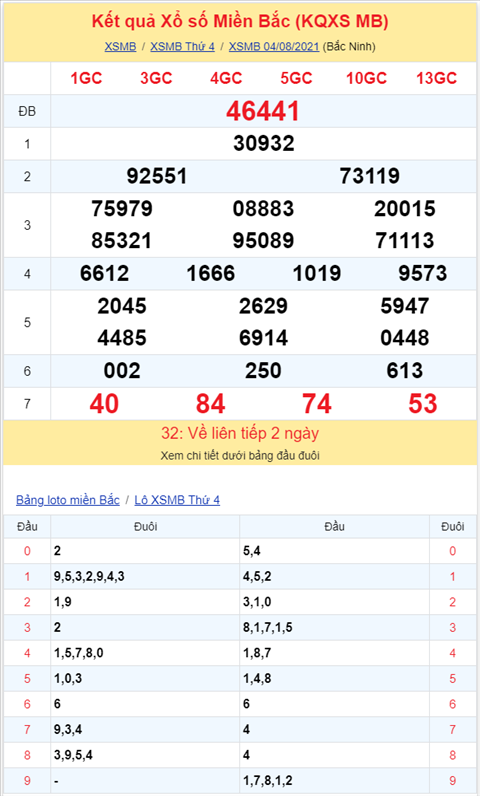Click fifth prize number 2045
Image resolution: width=480 pixels, height=796 pixels.
122,306
